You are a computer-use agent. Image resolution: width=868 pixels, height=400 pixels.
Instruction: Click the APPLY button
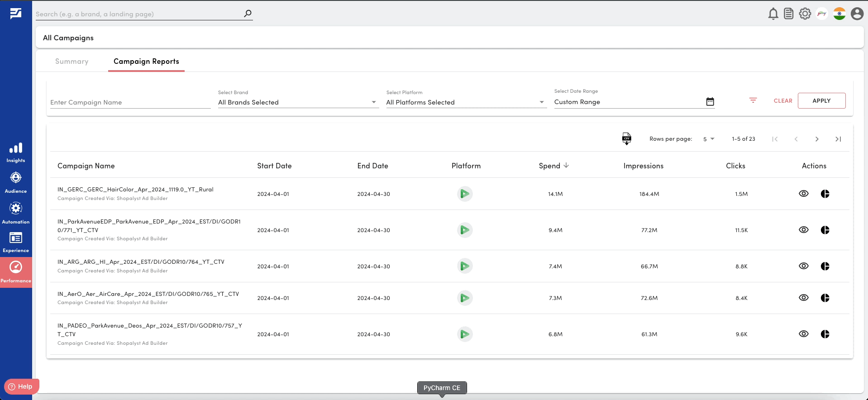click(x=821, y=100)
